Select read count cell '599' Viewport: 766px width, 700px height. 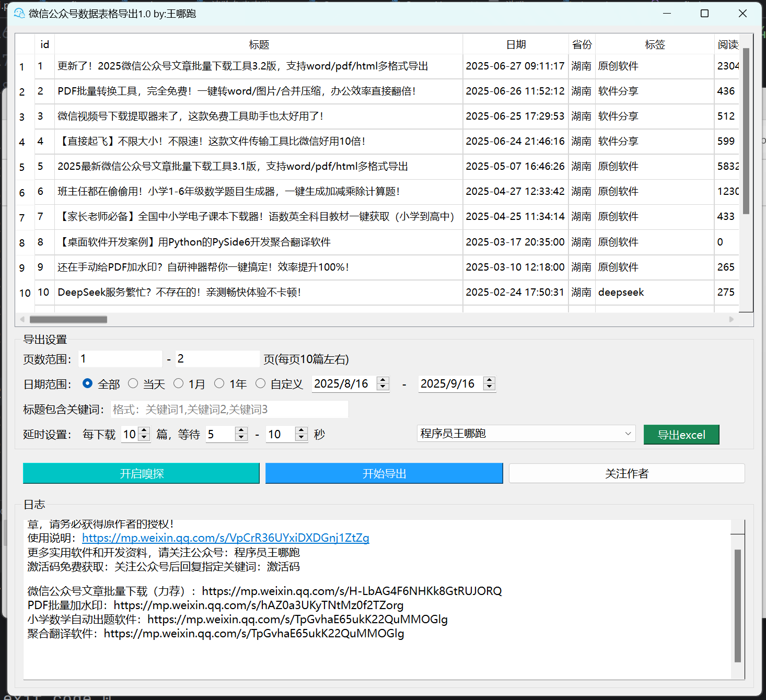[x=727, y=142]
